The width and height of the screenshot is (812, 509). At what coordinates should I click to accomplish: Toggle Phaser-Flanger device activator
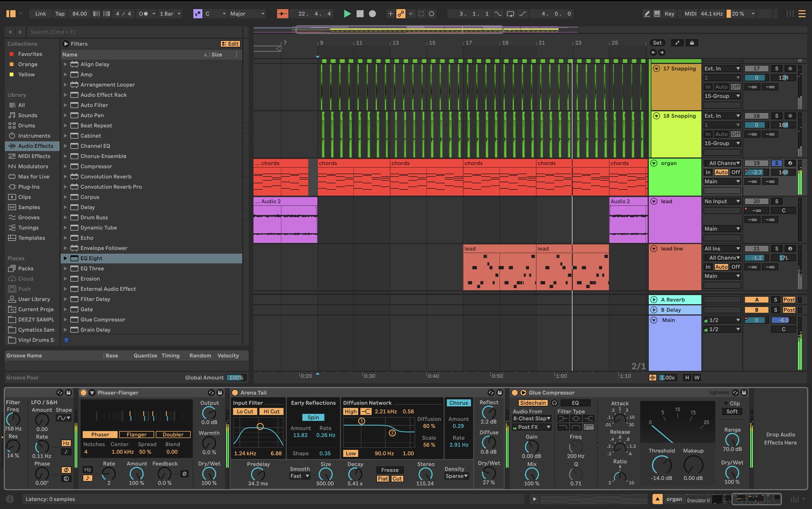[84, 393]
